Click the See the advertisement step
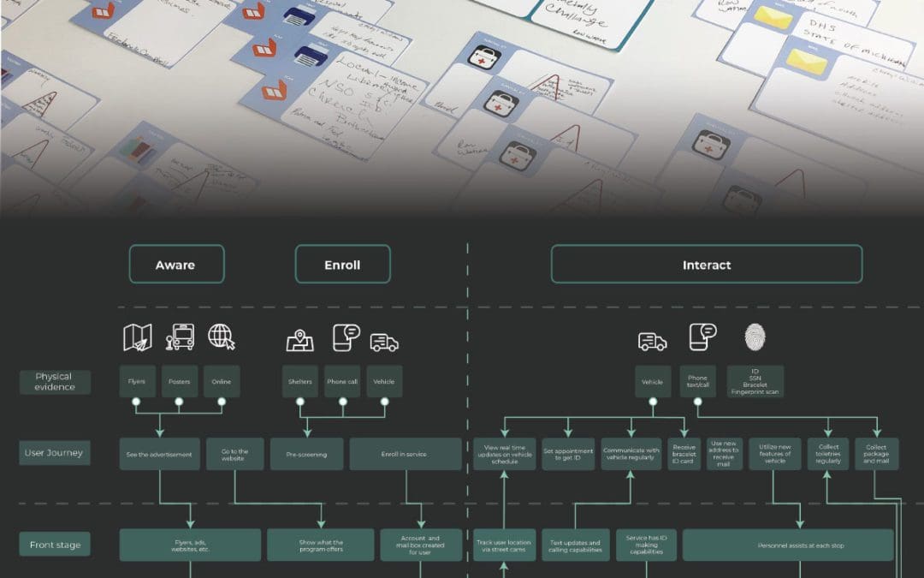Screen dimensions: 924x578 pos(159,455)
